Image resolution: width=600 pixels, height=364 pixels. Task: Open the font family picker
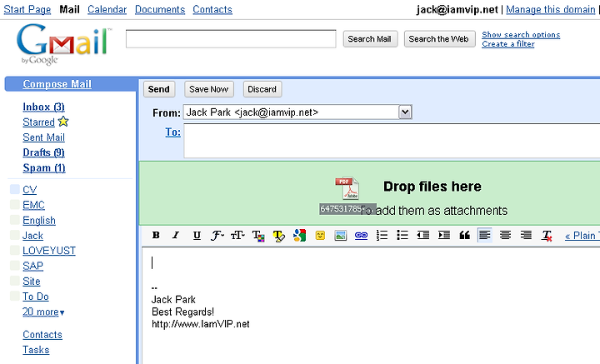(217, 235)
